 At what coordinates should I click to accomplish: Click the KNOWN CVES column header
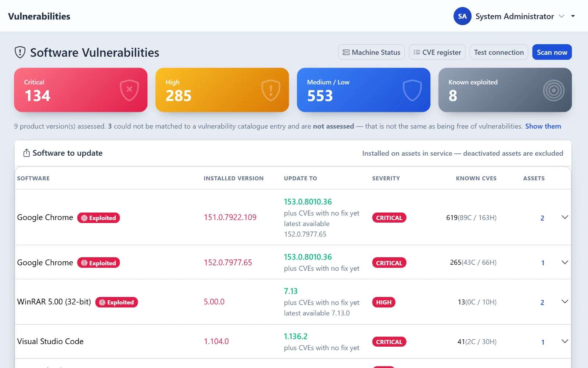click(x=476, y=178)
